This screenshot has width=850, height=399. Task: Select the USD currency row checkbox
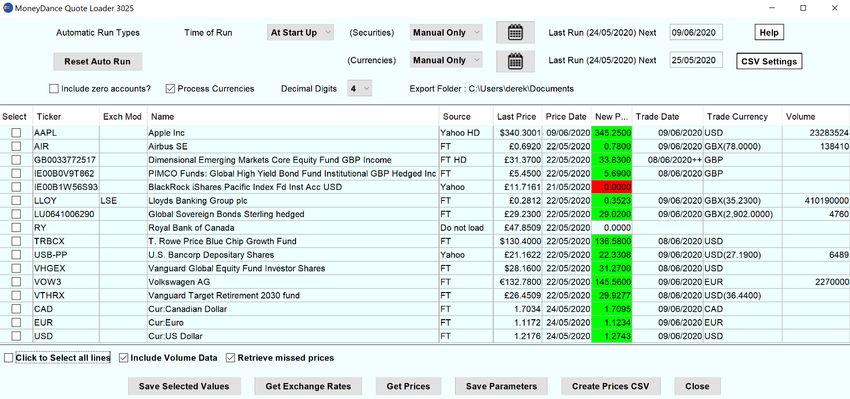[x=16, y=336]
